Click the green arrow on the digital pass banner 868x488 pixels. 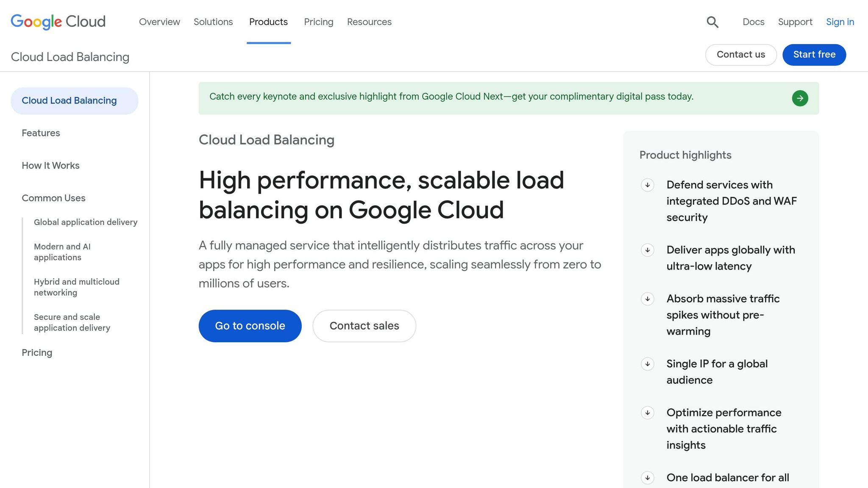pos(800,98)
